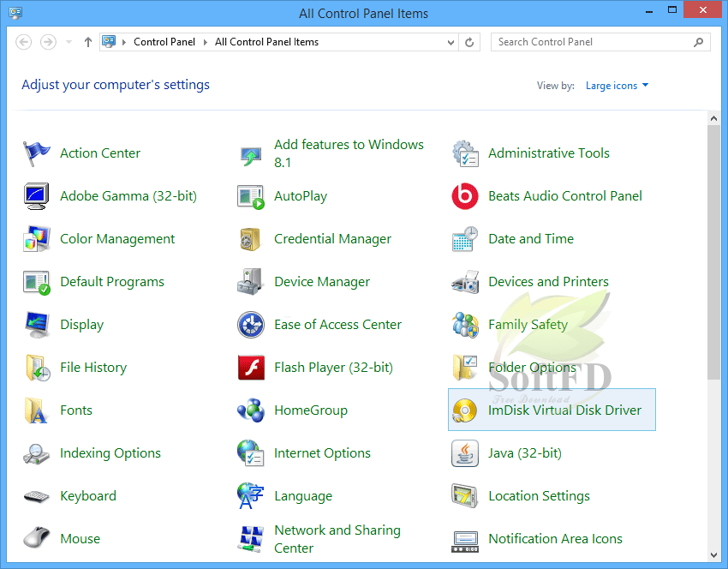Click the Control Panel title bar system icon
728x569 pixels.
(15, 13)
